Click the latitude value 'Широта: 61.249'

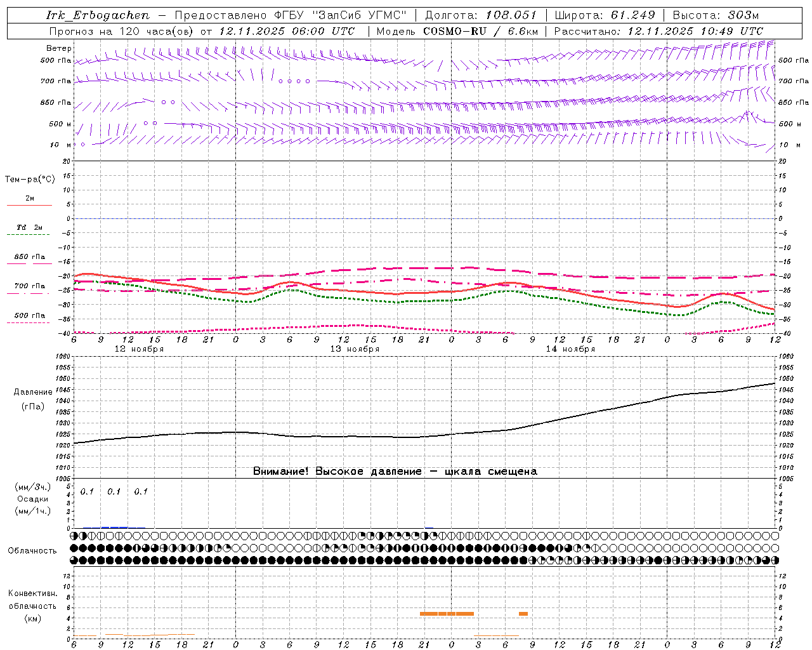pyautogui.click(x=605, y=15)
